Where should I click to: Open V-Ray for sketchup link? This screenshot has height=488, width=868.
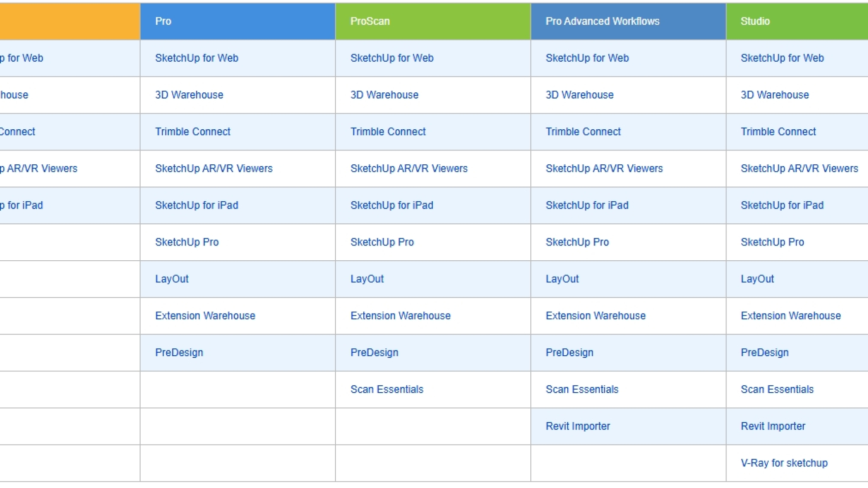point(784,463)
